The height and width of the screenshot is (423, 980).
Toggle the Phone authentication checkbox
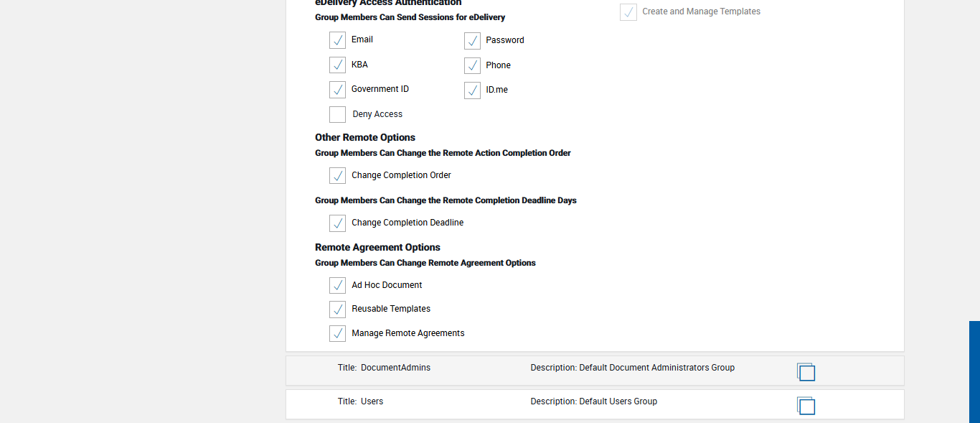(472, 66)
